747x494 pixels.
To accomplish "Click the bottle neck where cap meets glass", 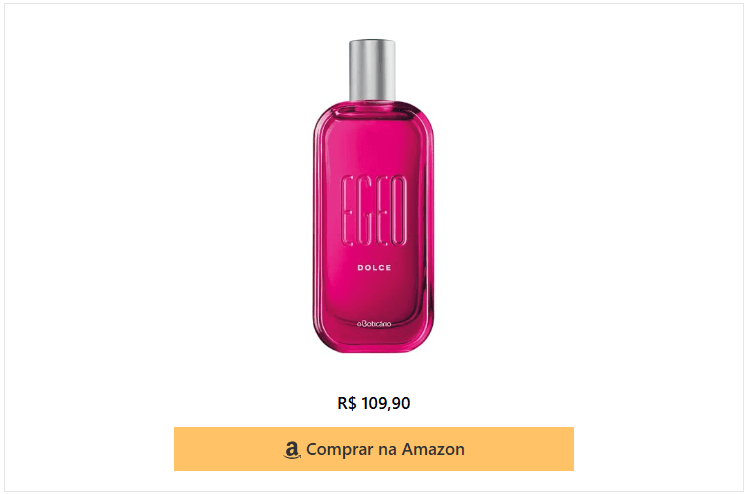I will [x=373, y=101].
